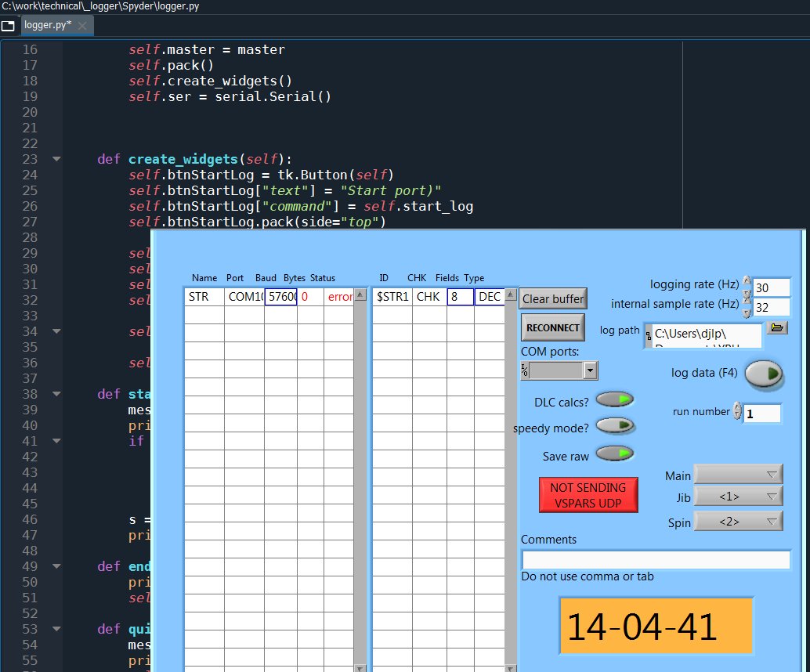Toggle the speedy mode? switch
Image resolution: width=810 pixels, height=672 pixels.
615,425
